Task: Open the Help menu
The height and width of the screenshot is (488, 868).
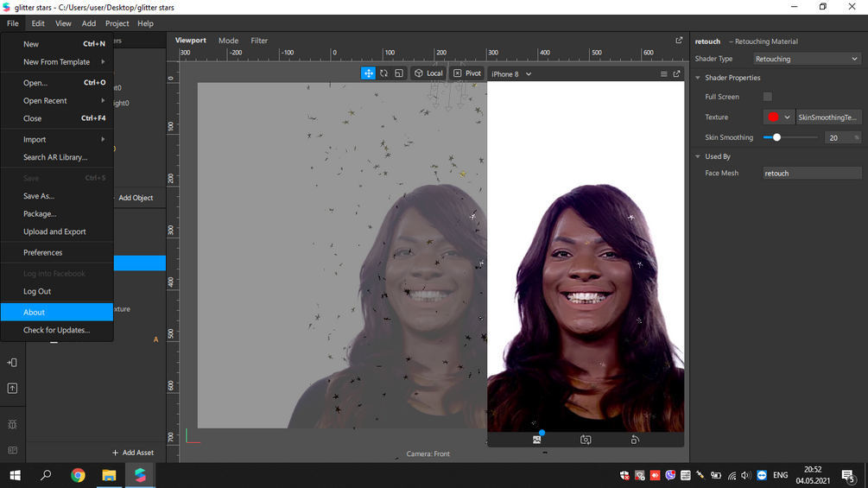Action: point(146,23)
